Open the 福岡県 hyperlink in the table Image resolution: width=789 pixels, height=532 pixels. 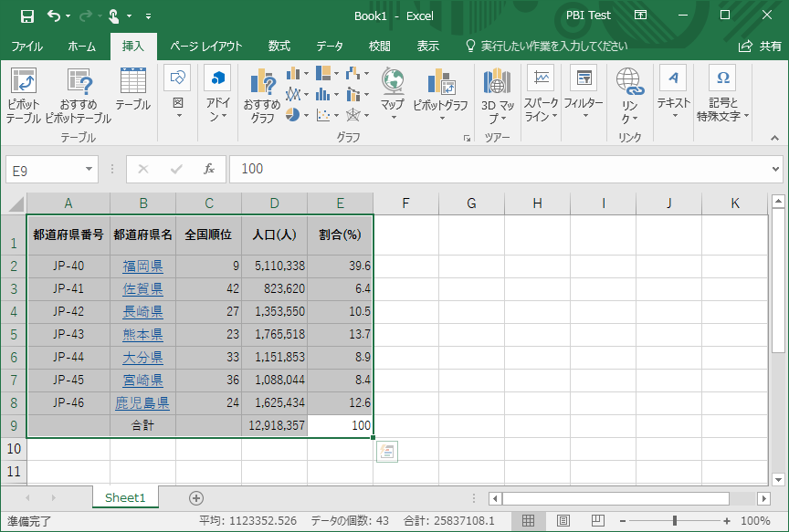coord(142,266)
